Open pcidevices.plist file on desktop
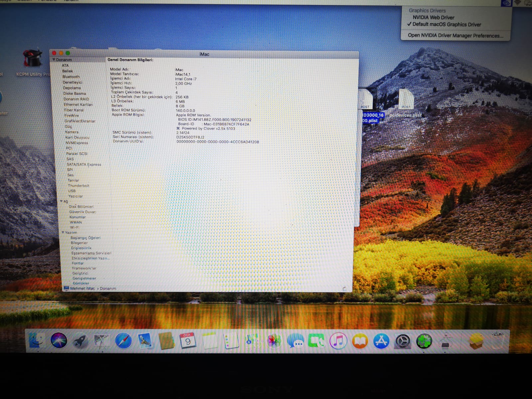Image resolution: width=532 pixels, height=399 pixels. [406, 100]
